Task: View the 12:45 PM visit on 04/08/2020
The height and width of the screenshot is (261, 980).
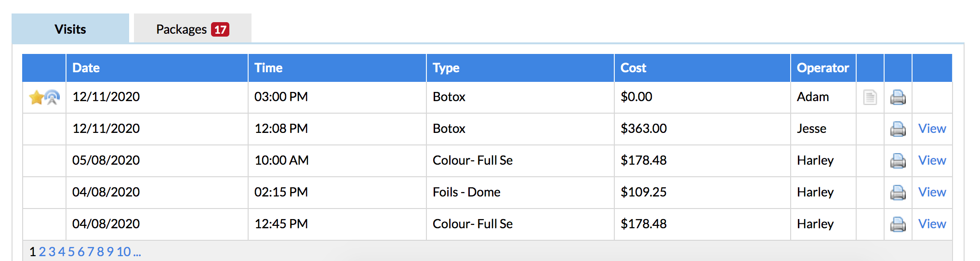Action: click(x=932, y=224)
